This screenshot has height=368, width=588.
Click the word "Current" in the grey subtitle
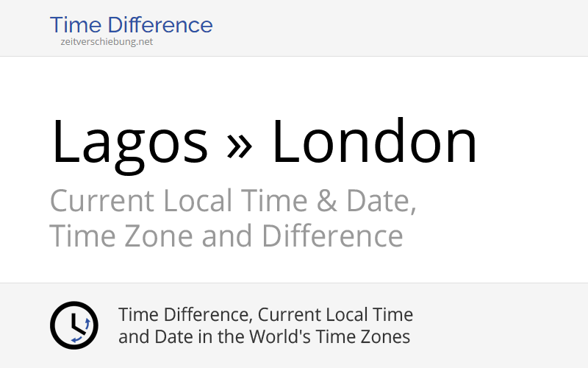[102, 201]
